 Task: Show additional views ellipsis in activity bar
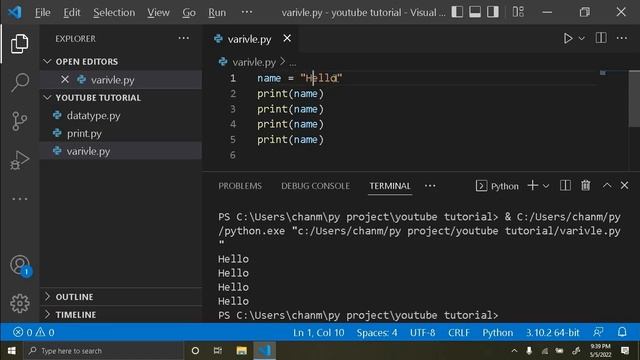(x=19, y=199)
